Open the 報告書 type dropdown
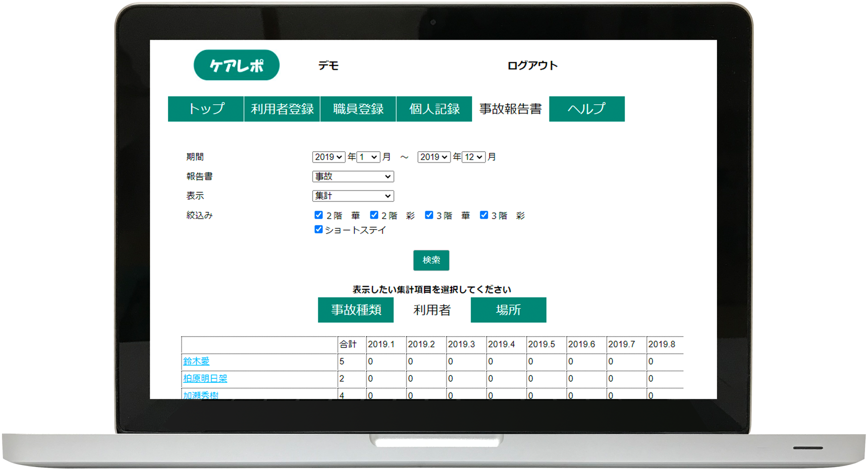The height and width of the screenshot is (470, 868). click(353, 176)
